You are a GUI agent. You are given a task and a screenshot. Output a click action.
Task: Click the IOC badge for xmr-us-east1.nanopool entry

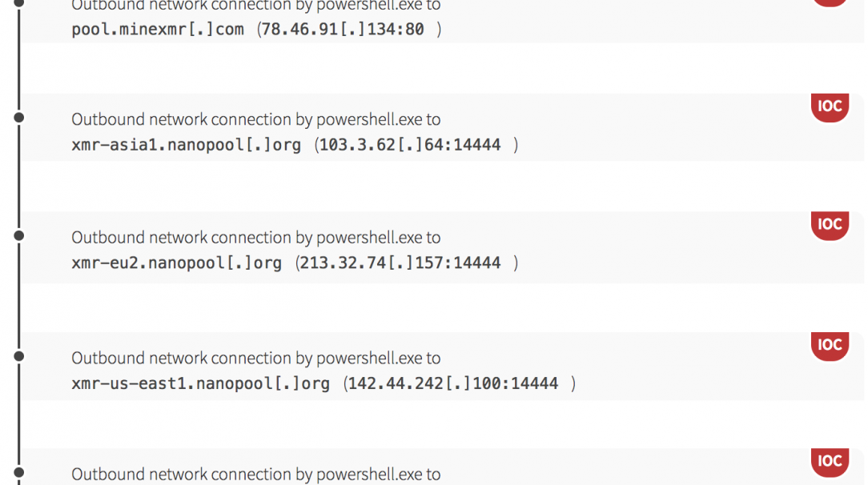point(830,346)
